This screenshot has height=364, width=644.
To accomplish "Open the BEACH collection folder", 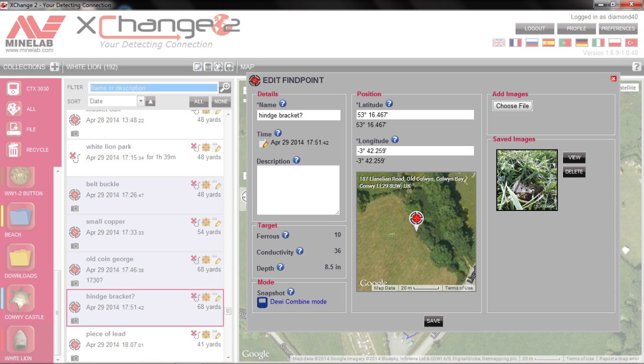I will pos(21,216).
